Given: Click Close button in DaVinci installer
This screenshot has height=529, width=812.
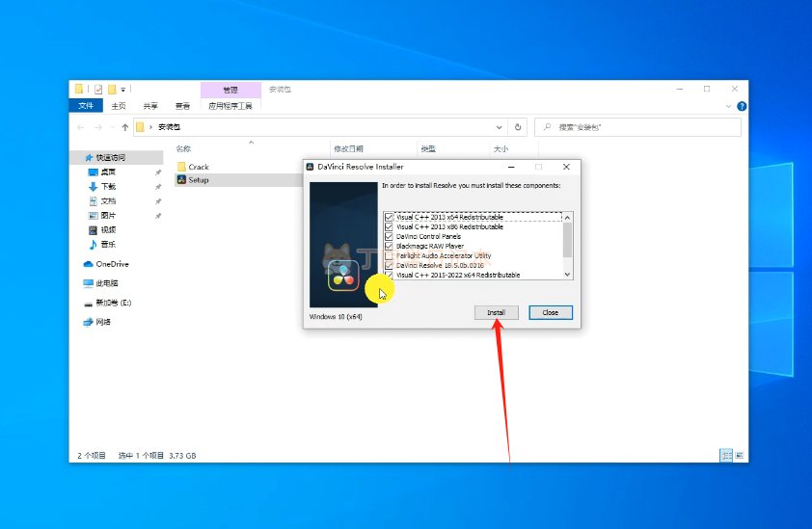Looking at the screenshot, I should point(551,312).
